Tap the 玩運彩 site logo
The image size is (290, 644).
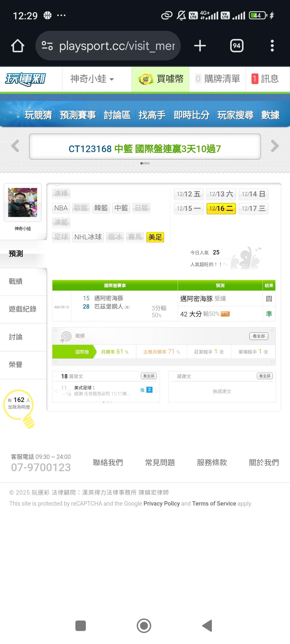pyautogui.click(x=26, y=79)
